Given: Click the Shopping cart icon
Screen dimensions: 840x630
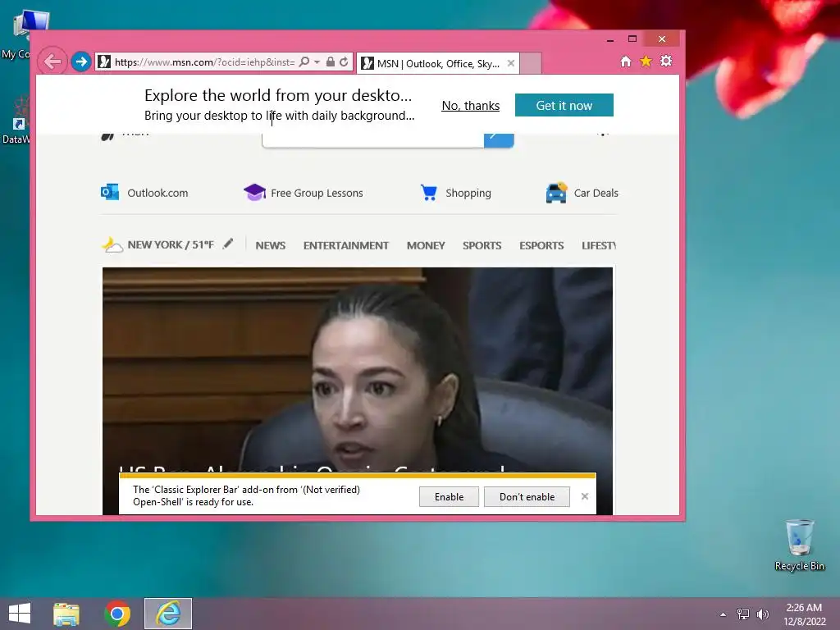Looking at the screenshot, I should coord(428,192).
